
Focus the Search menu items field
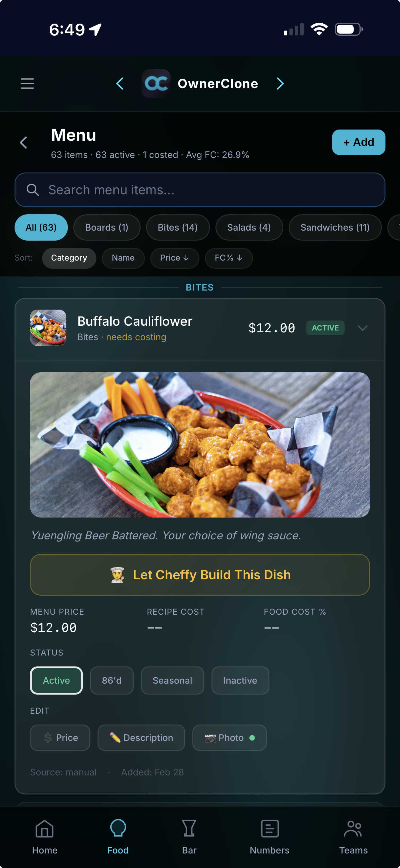click(x=200, y=190)
